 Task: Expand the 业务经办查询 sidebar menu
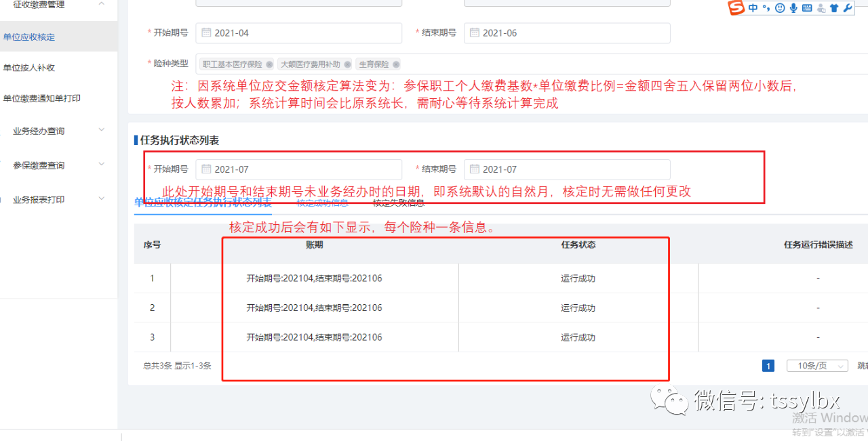[x=102, y=131]
